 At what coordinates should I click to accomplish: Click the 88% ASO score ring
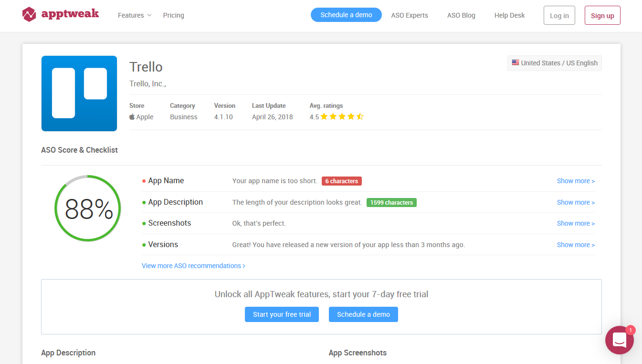pos(87,208)
